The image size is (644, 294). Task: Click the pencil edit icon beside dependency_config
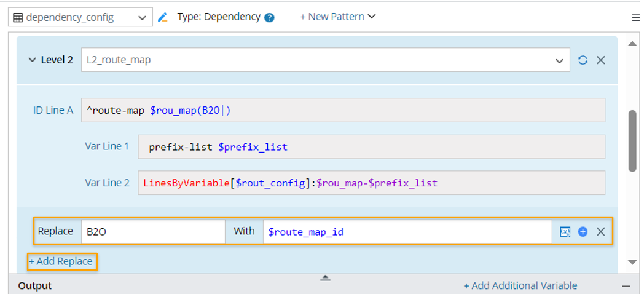coord(163,17)
